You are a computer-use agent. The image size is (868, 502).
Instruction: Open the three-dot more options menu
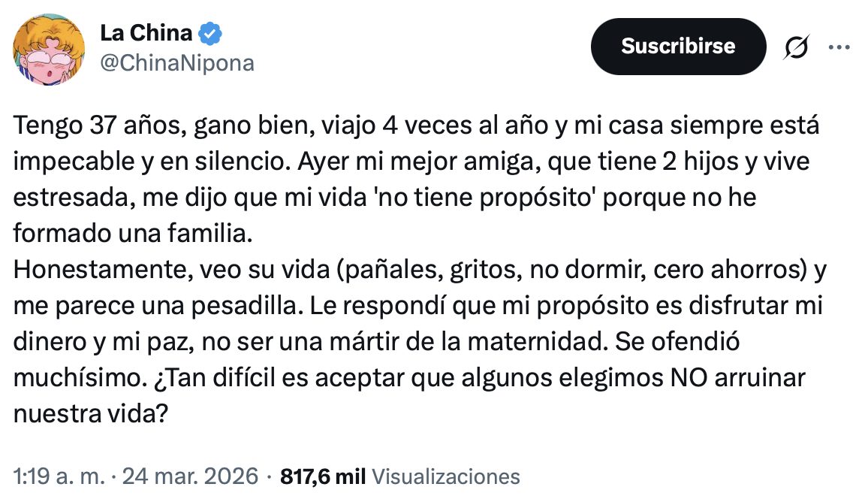838,47
